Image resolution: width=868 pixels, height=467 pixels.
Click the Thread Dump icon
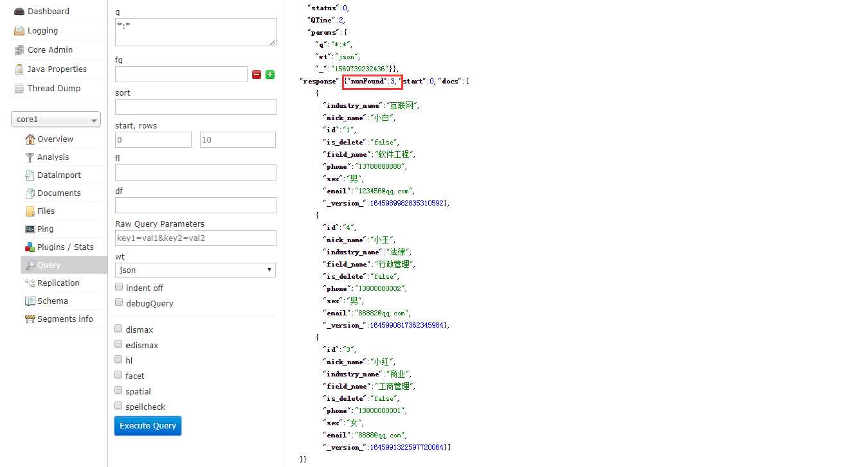[19, 89]
